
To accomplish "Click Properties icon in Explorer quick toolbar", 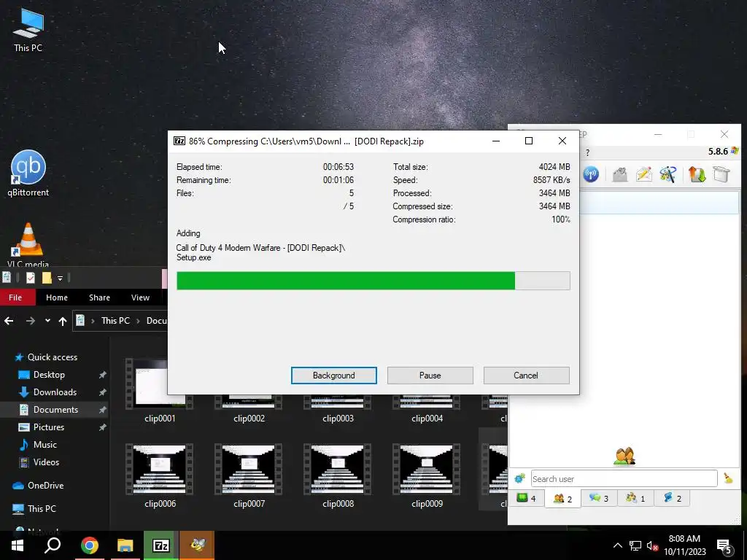I will coord(31,278).
